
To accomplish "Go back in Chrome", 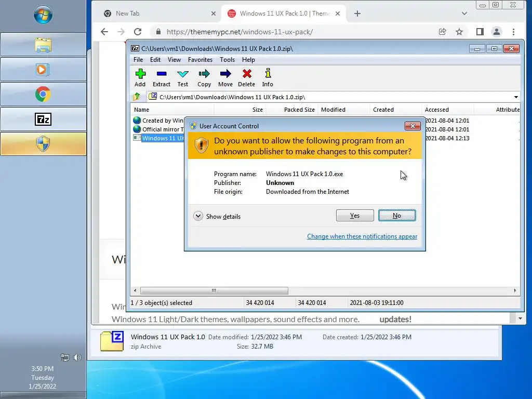I will (x=104, y=32).
